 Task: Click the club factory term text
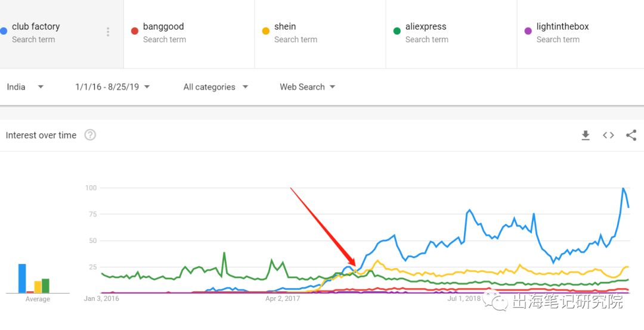36,27
